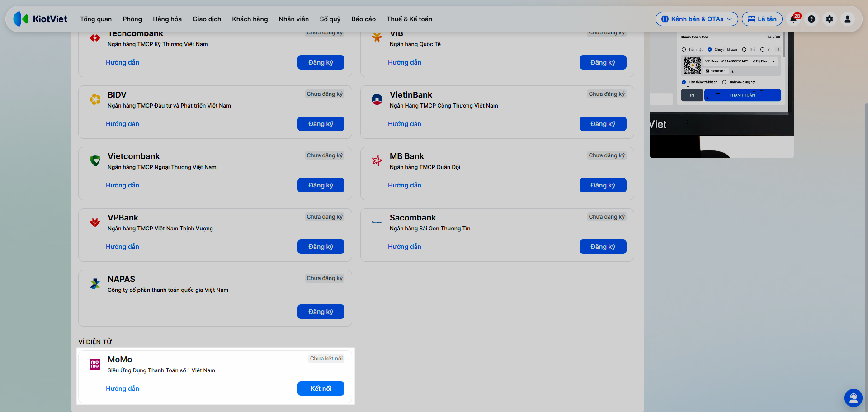868x412 pixels.
Task: Open the notifications bell
Action: point(793,19)
